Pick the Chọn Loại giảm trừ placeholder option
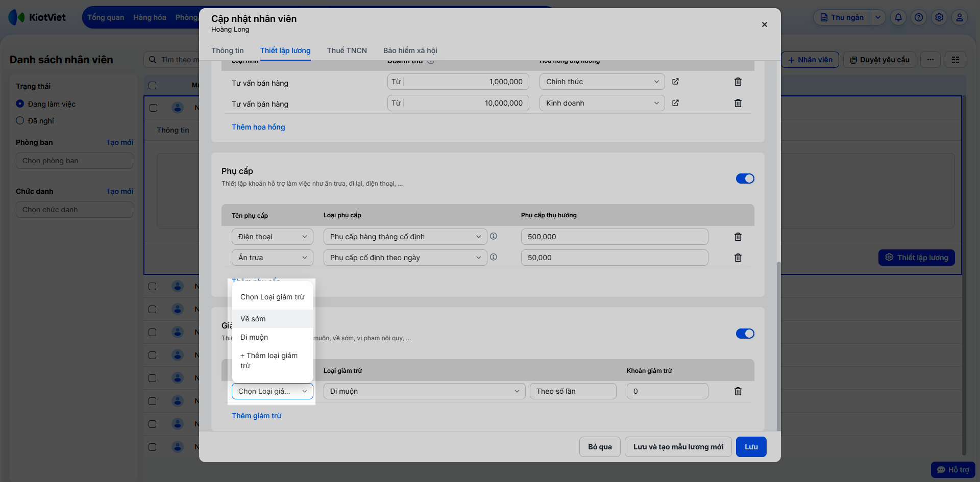This screenshot has width=980, height=482. click(x=273, y=297)
